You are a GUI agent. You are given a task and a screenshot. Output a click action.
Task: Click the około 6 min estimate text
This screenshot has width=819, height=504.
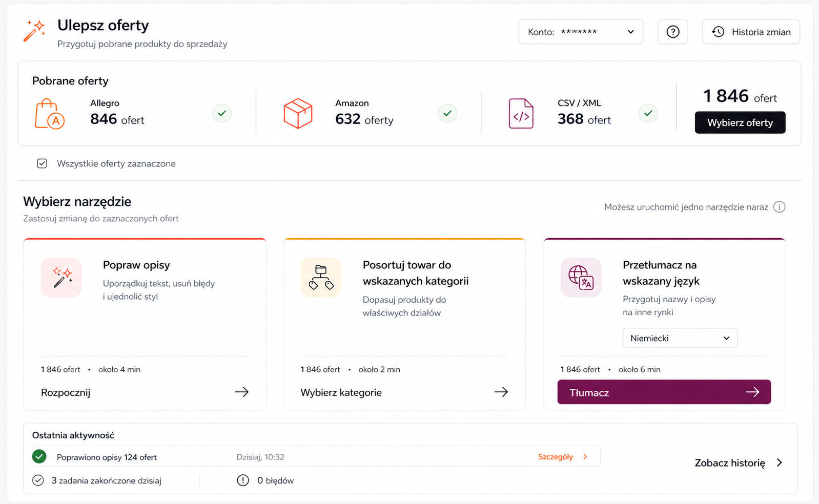pos(639,369)
